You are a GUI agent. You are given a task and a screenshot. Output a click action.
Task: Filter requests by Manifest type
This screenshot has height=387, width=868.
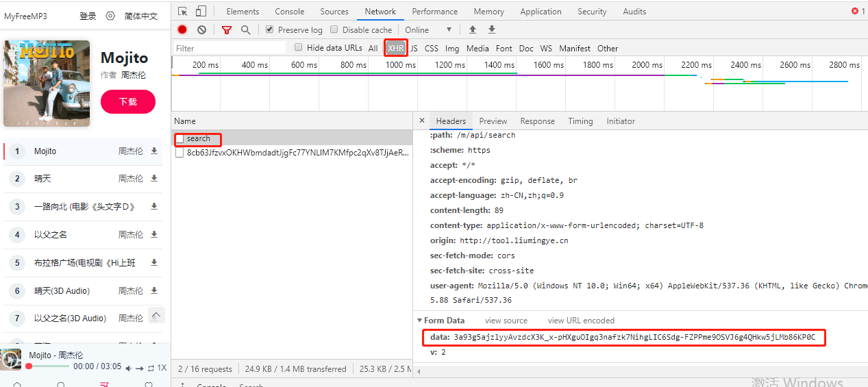(575, 49)
